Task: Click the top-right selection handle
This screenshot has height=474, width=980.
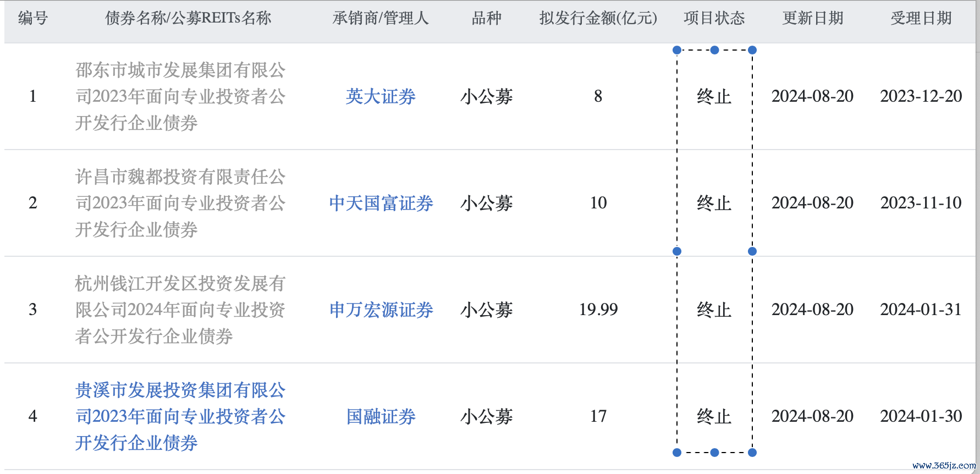Action: 752,50
